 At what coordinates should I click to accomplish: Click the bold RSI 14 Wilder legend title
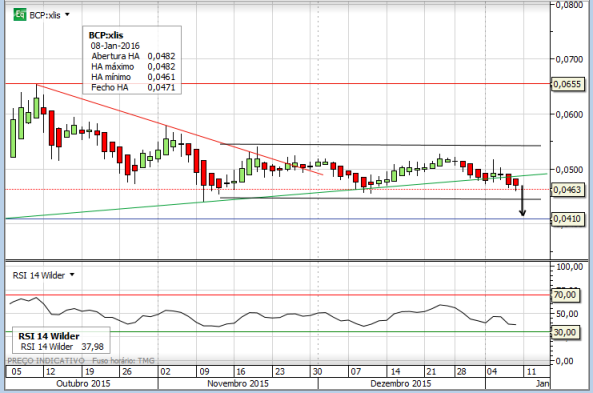click(49, 336)
